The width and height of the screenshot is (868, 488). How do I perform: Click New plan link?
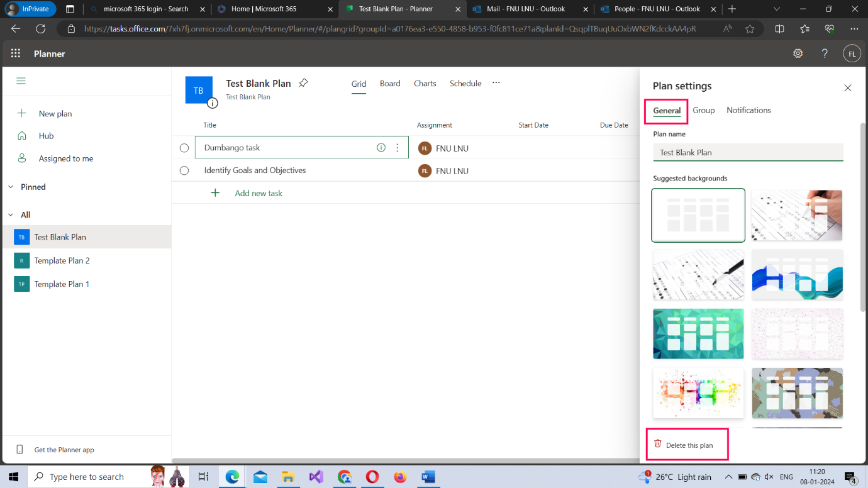(55, 114)
